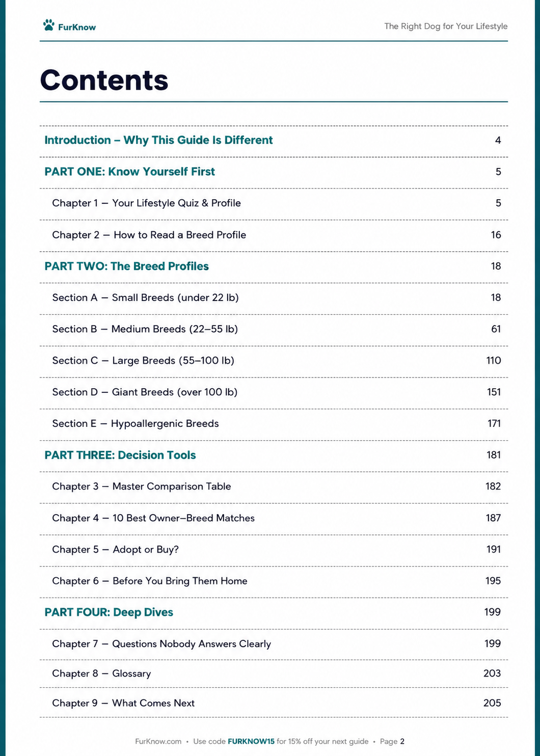Open Chapter 8 – Glossary entry
Image resolution: width=540 pixels, height=756 pixels.
(x=274, y=674)
